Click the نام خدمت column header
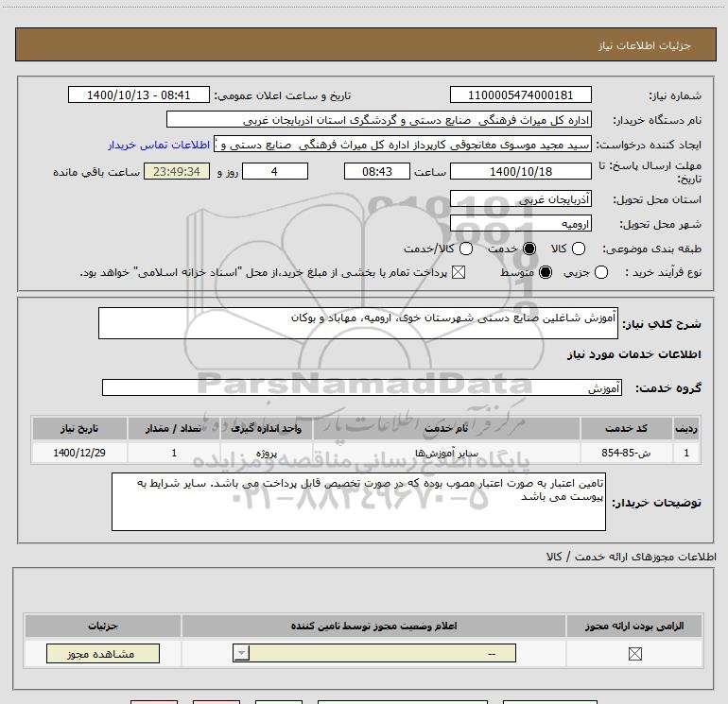 (x=446, y=428)
